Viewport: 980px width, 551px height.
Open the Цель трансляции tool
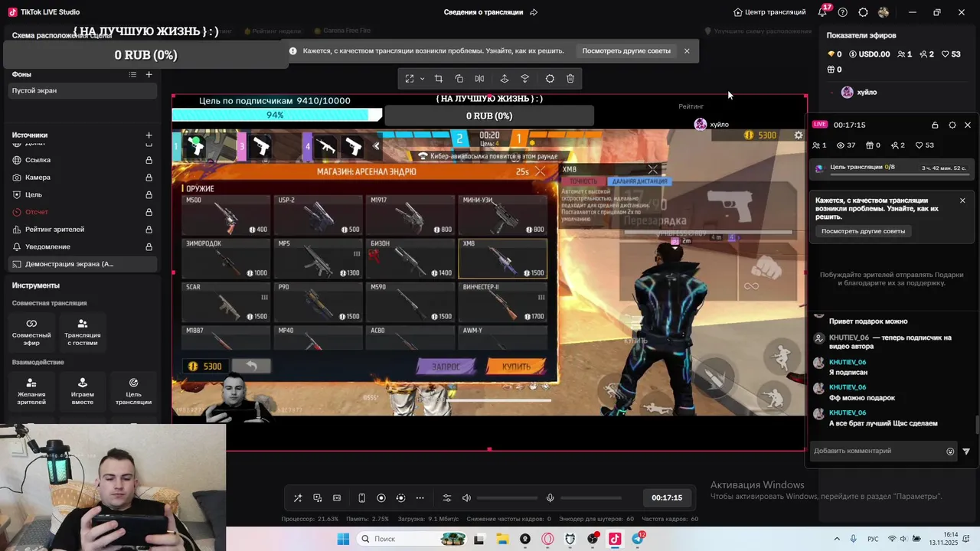(x=133, y=391)
